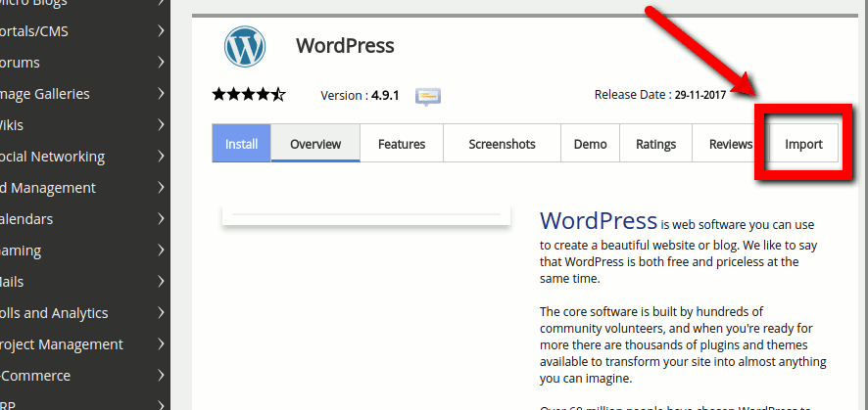Switch to the Overview tab

pyautogui.click(x=315, y=144)
